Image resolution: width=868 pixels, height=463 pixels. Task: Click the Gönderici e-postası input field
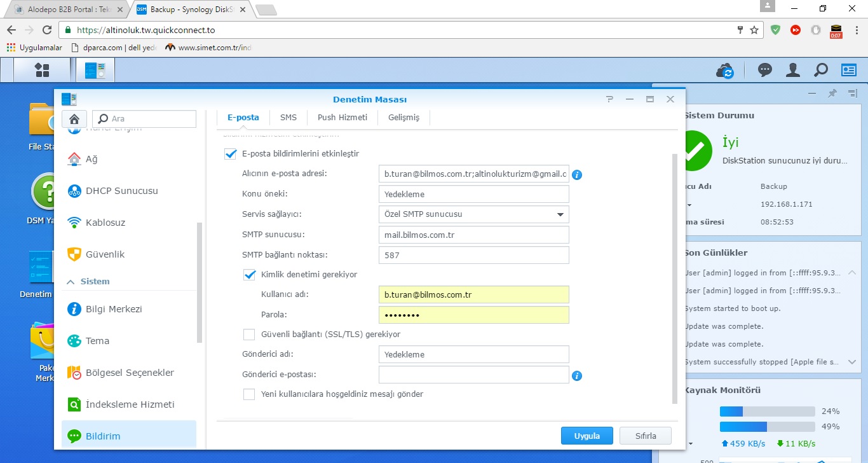(x=473, y=375)
